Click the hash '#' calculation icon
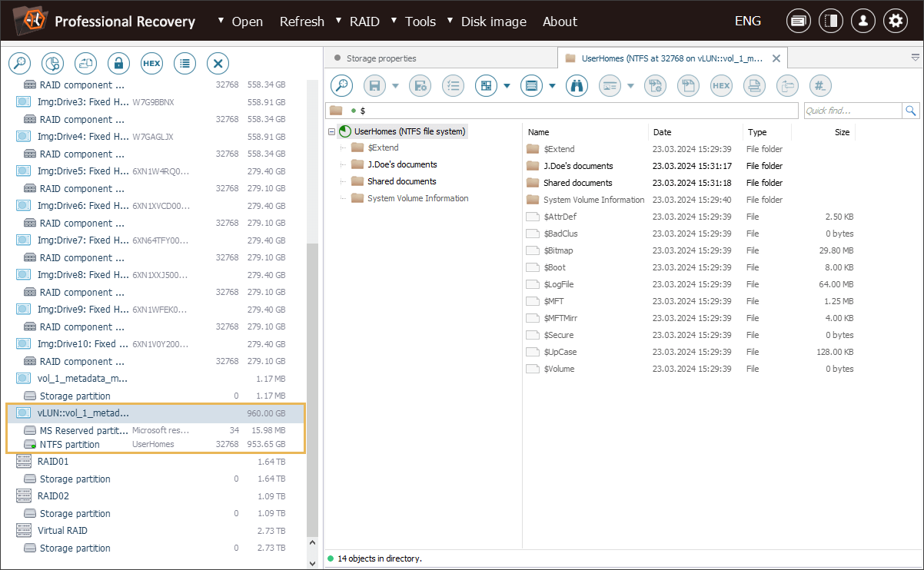This screenshot has height=570, width=924. point(820,85)
